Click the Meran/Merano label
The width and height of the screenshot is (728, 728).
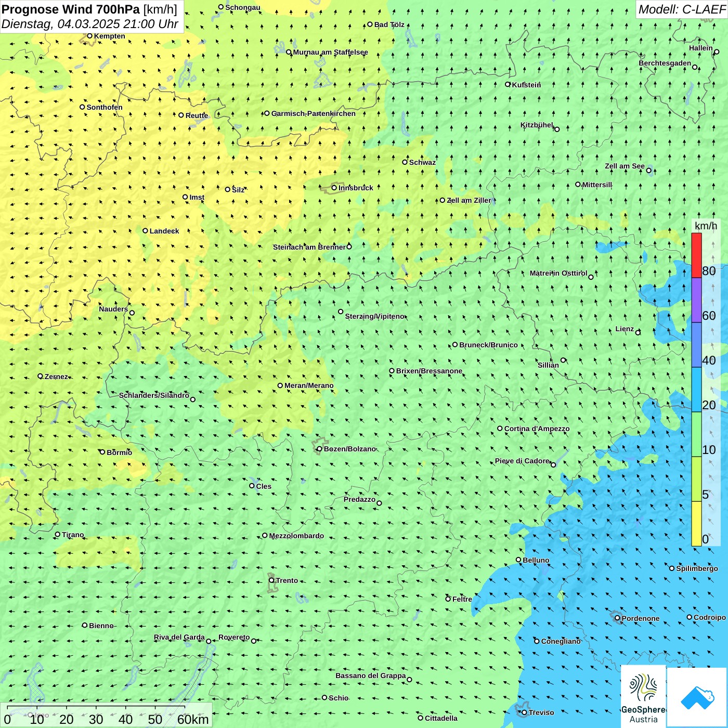point(309,385)
